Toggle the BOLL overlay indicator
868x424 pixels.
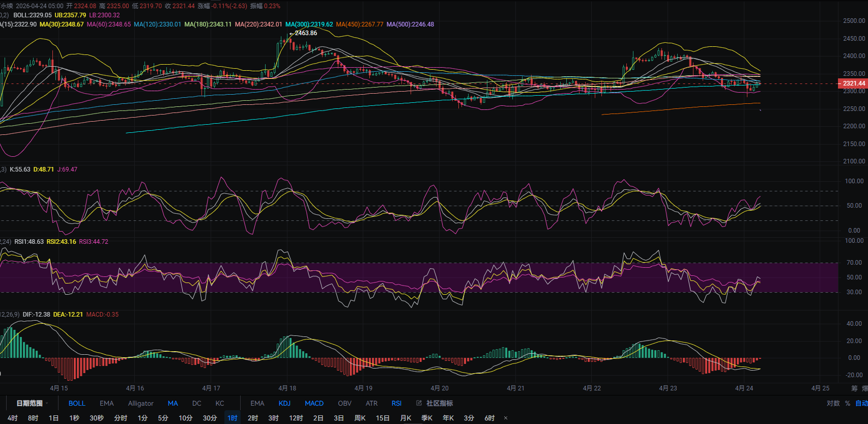(77, 403)
